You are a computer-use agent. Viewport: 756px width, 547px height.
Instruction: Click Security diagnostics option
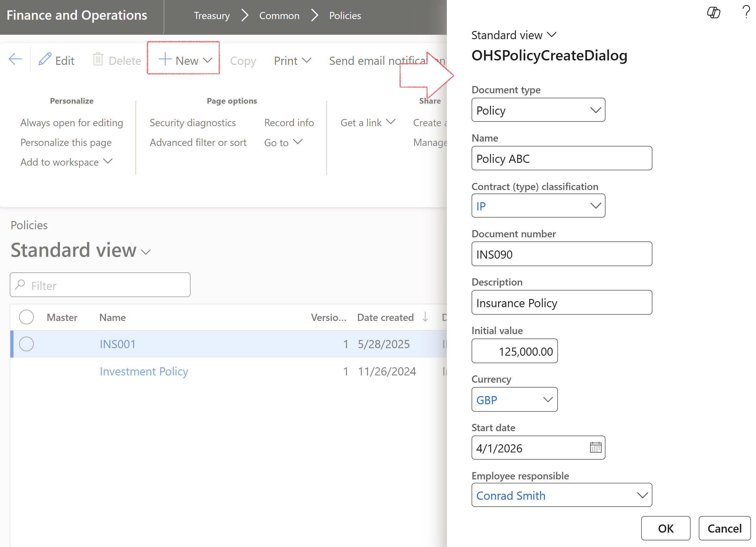coord(193,123)
